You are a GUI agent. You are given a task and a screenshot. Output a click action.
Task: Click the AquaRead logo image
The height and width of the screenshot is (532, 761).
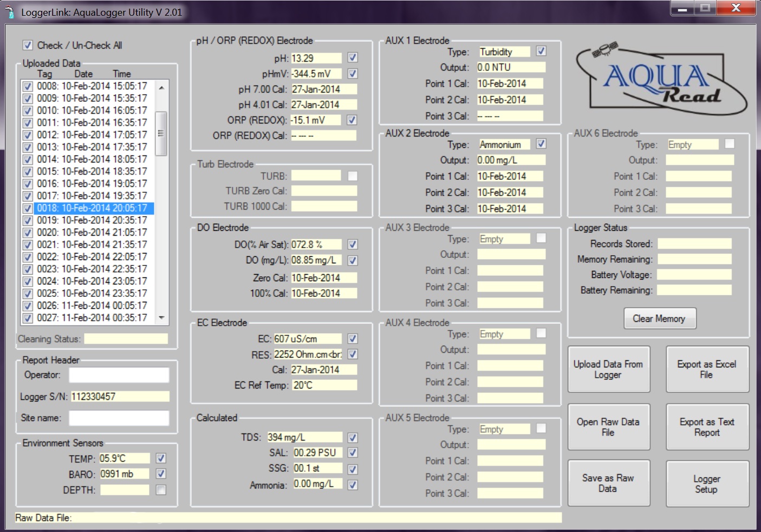coord(661,79)
